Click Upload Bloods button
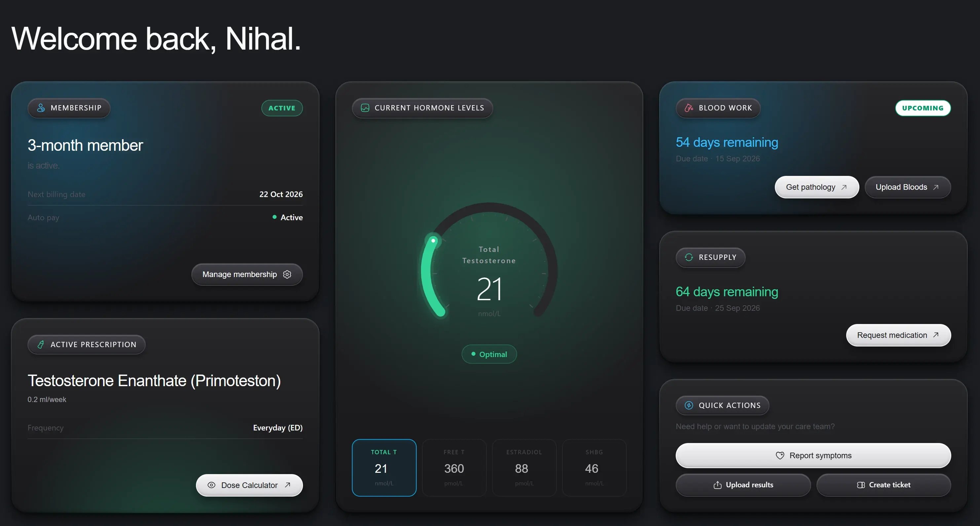 (908, 187)
